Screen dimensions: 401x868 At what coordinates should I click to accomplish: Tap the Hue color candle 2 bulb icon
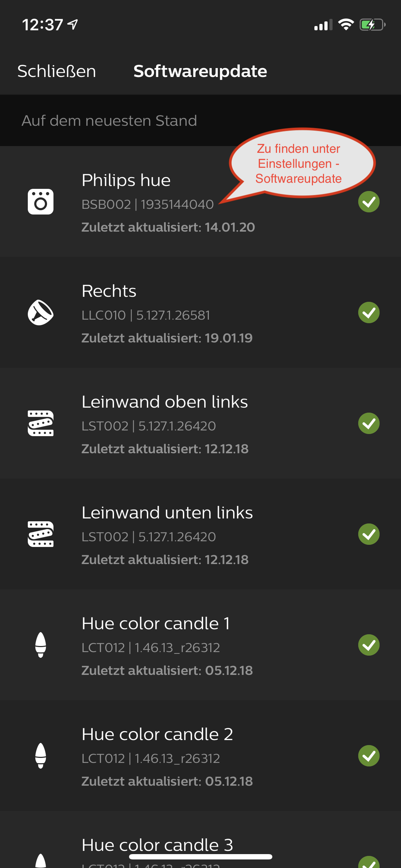pos(41,756)
